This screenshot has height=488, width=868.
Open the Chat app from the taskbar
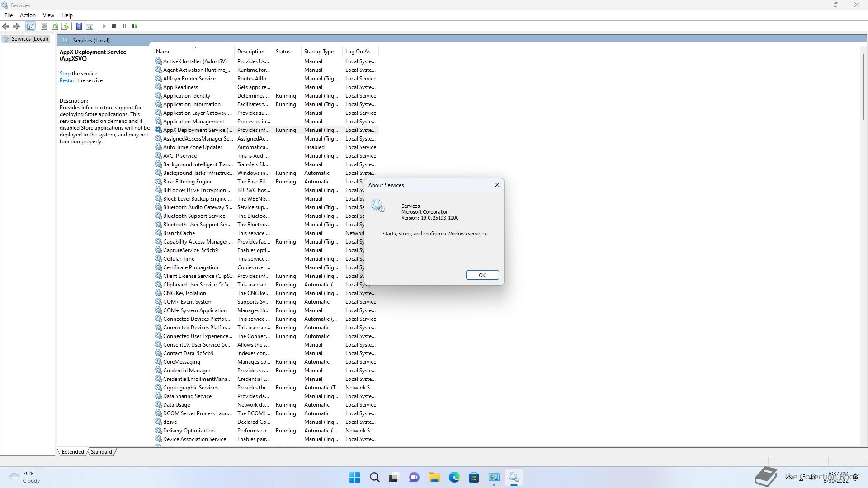tap(414, 477)
